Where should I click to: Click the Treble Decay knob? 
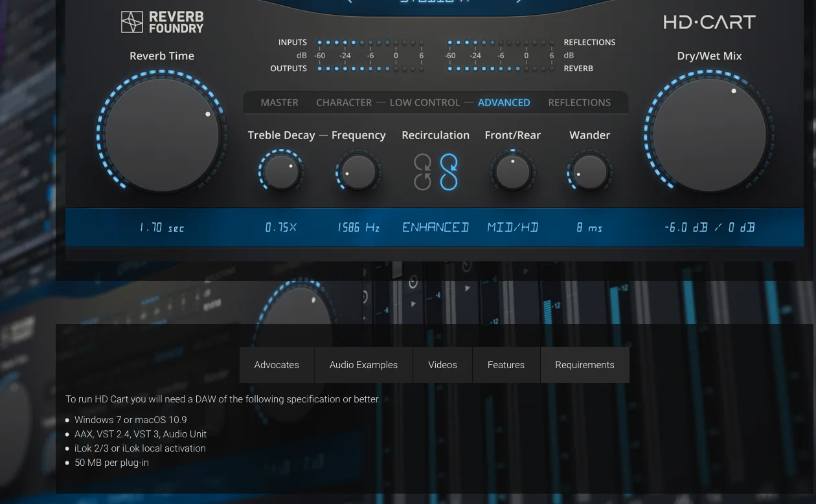click(x=281, y=172)
